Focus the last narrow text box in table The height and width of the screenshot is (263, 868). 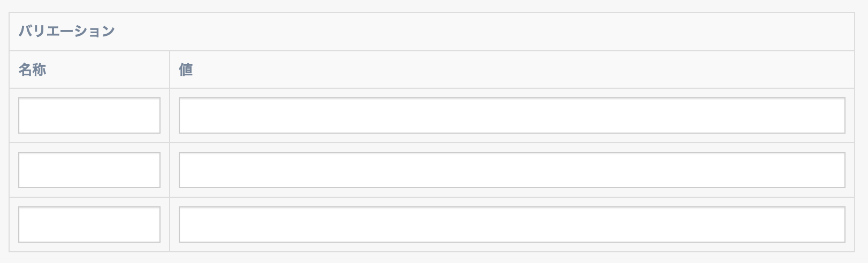pyautogui.click(x=89, y=225)
